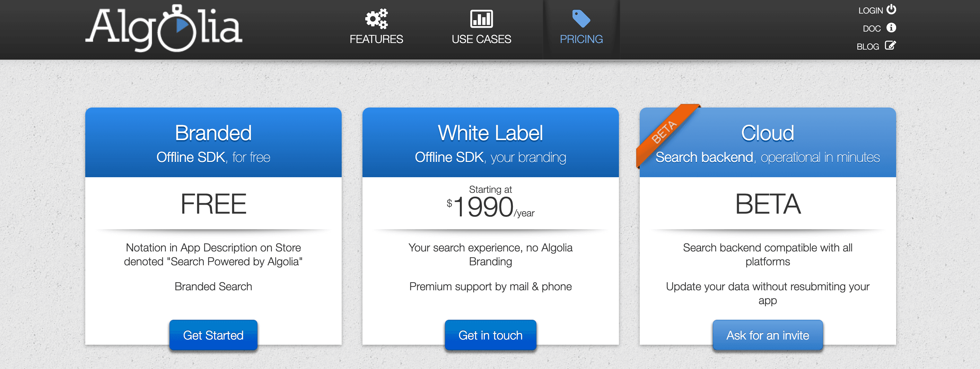The width and height of the screenshot is (980, 369).
Task: Open the Use Cases page
Action: coord(482,38)
